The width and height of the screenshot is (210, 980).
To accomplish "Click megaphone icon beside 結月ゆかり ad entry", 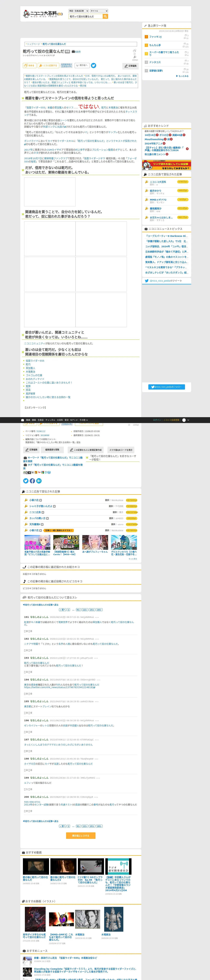I will click(146, 191).
